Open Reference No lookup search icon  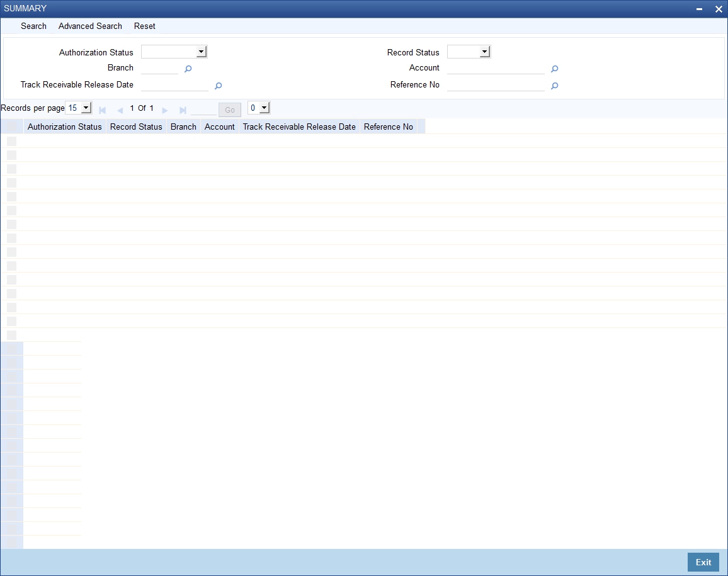554,86
